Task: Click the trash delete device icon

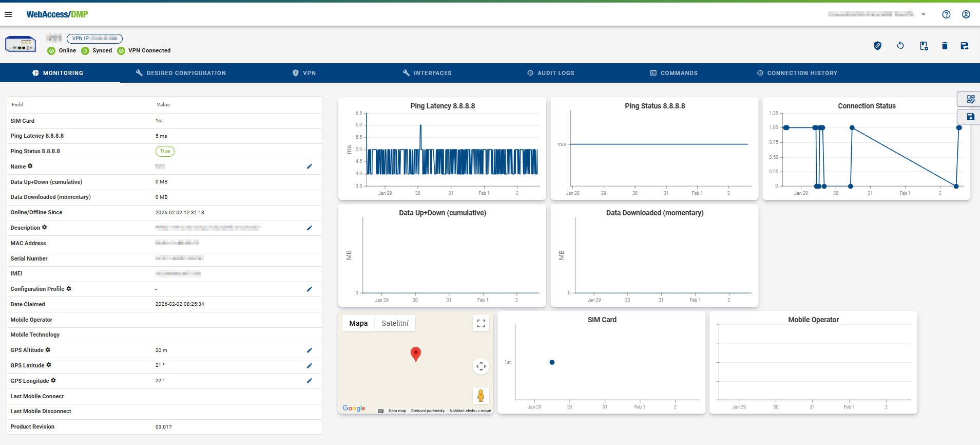Action: pos(945,46)
